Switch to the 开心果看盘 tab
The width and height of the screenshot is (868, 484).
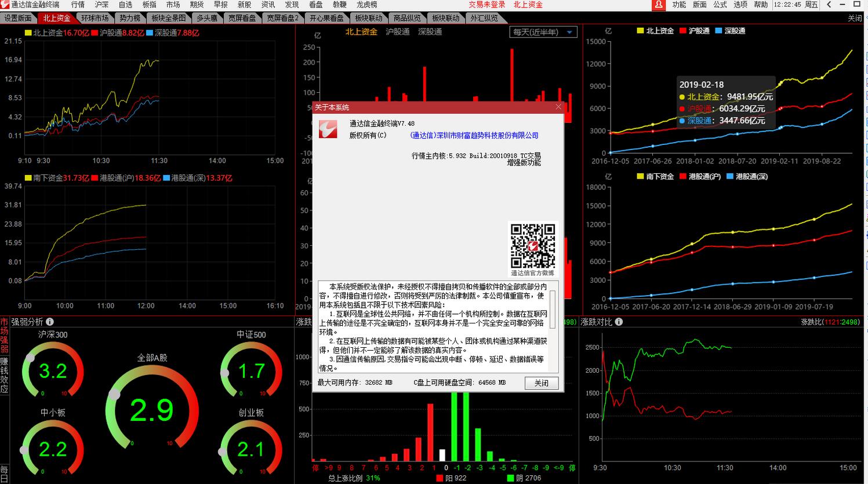pyautogui.click(x=326, y=18)
